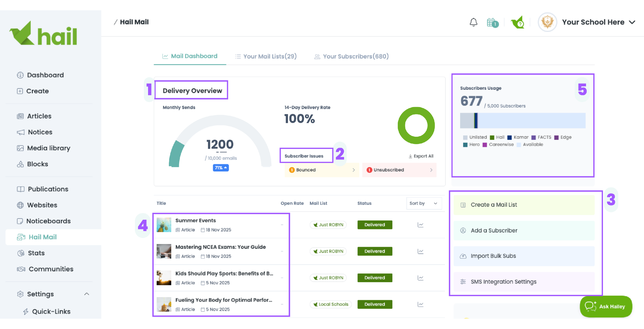Open Mastering NCEA Exams article thumbnail
This screenshot has width=644, height=329.
pyautogui.click(x=164, y=251)
